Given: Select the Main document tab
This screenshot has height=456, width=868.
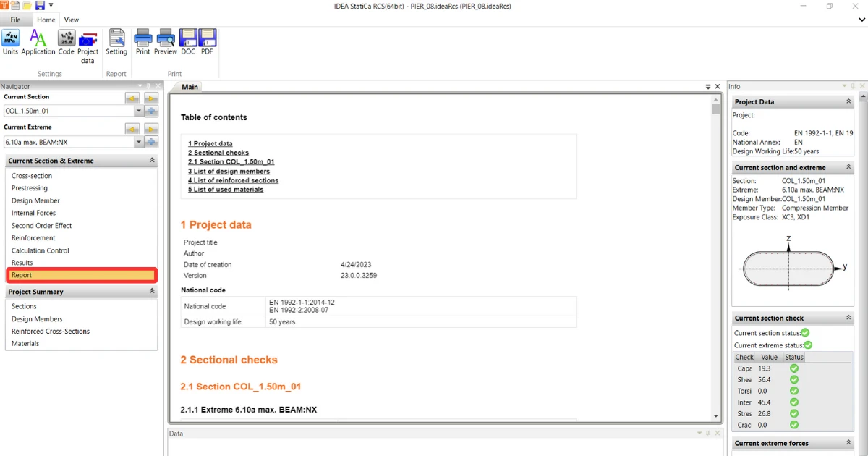Looking at the screenshot, I should 190,87.
